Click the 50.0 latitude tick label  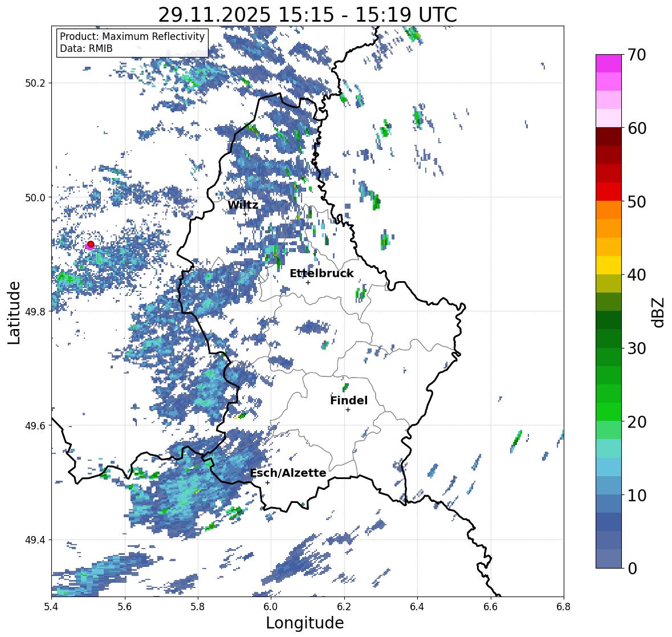(x=35, y=198)
